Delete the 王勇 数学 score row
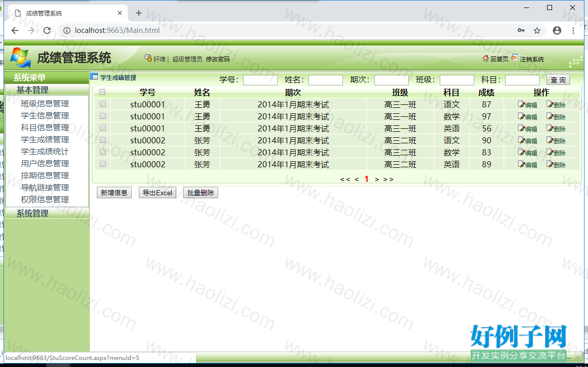 [556, 117]
